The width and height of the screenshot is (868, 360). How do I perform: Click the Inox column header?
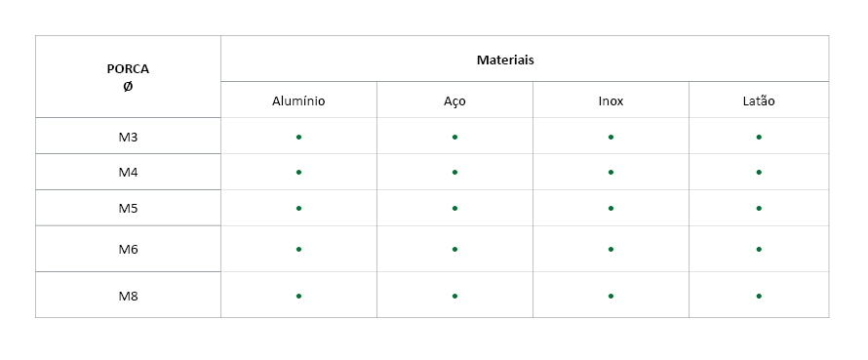click(612, 100)
